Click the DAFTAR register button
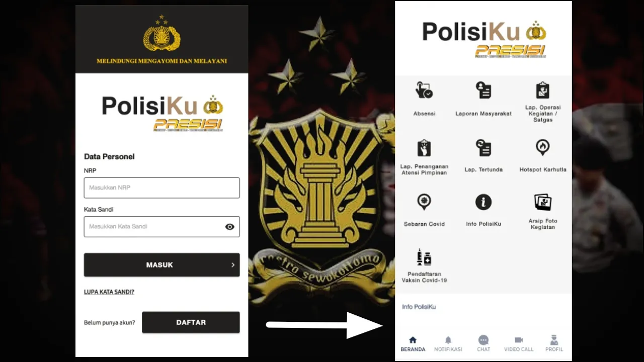This screenshot has height=362, width=644. click(191, 322)
